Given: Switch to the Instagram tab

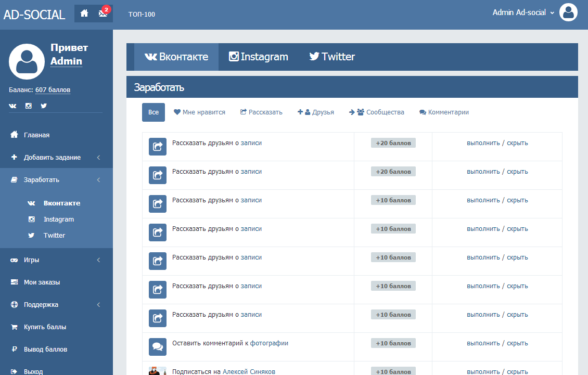Looking at the screenshot, I should pyautogui.click(x=259, y=57).
